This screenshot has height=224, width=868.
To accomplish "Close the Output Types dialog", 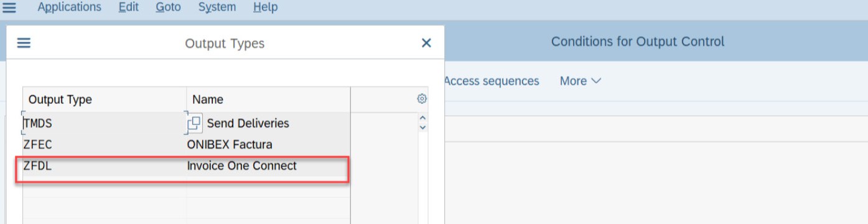I will coord(426,43).
